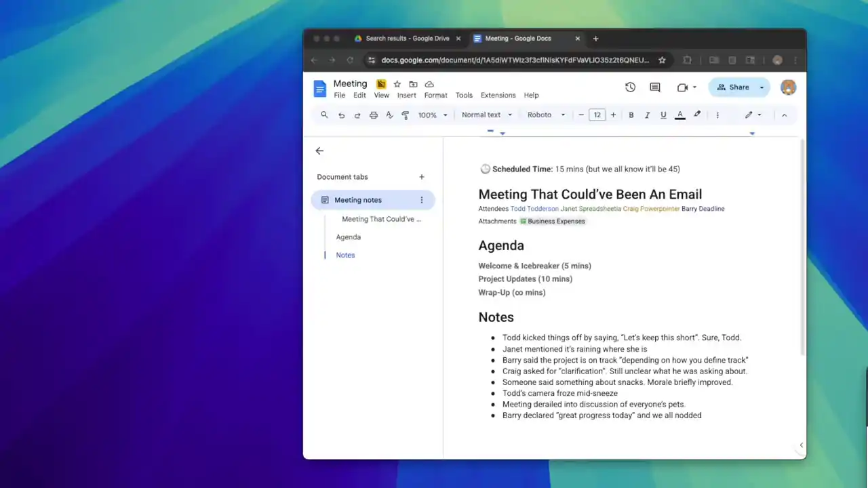
Task: Open the highlight color picker
Action: click(x=697, y=115)
